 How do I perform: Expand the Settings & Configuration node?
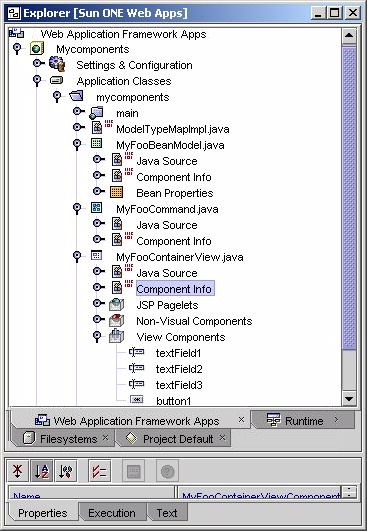pyautogui.click(x=38, y=63)
